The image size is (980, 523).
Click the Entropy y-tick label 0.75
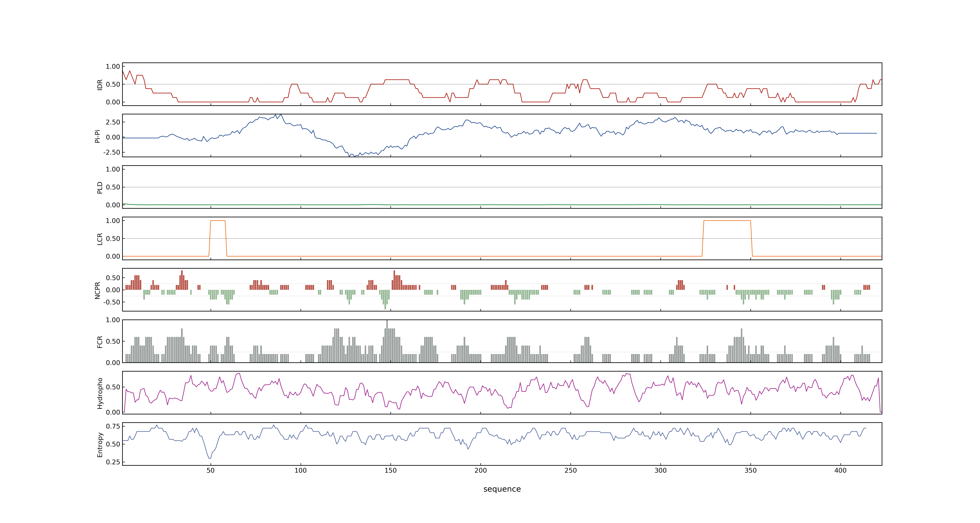click(113, 426)
